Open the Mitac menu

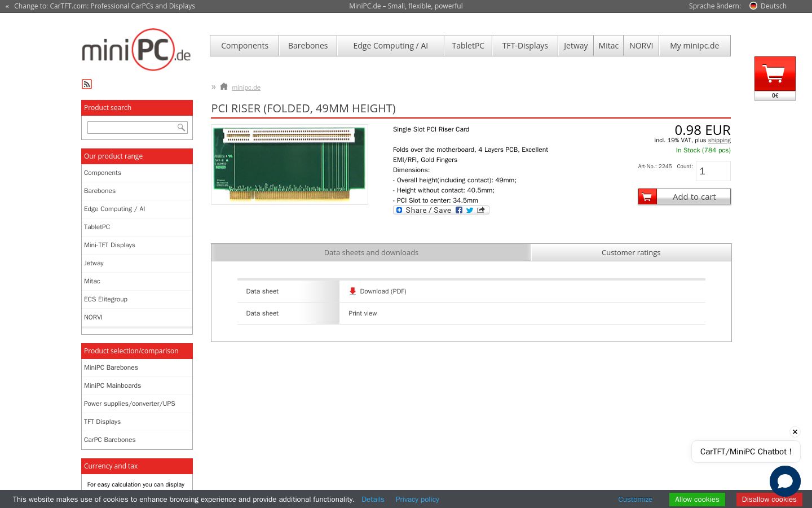(608, 46)
